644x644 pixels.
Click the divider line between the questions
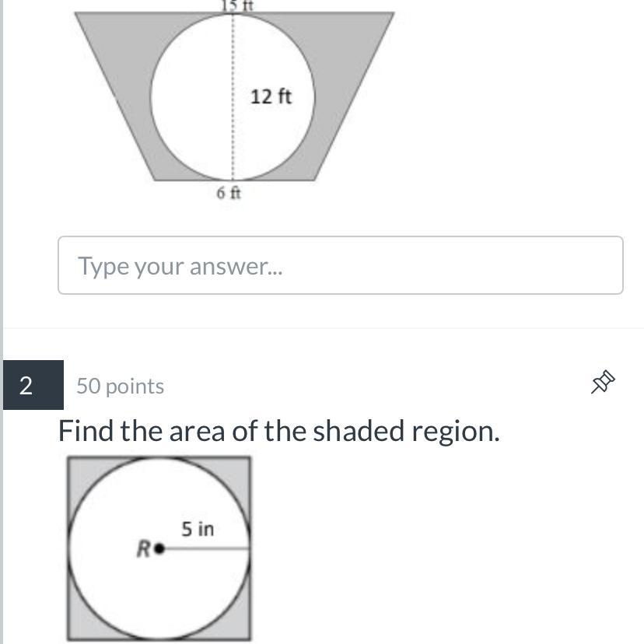pos(324,328)
